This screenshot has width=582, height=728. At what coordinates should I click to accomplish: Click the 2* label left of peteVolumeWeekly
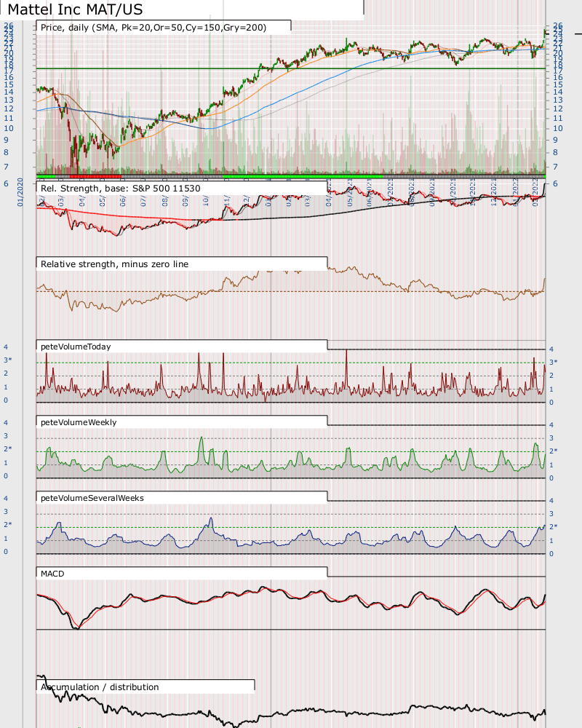pyautogui.click(x=7, y=449)
